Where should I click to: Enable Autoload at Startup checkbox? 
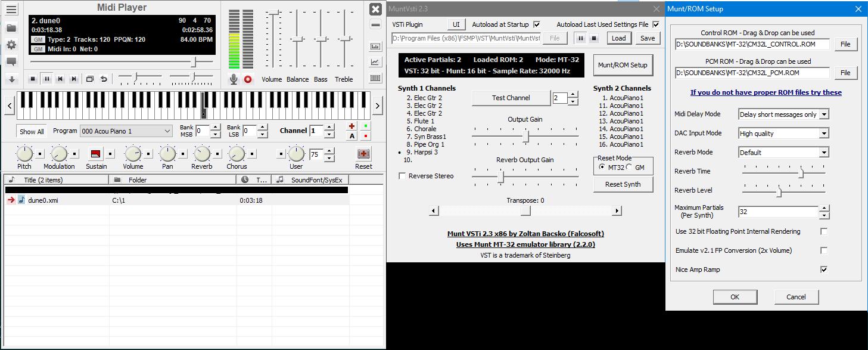click(537, 24)
